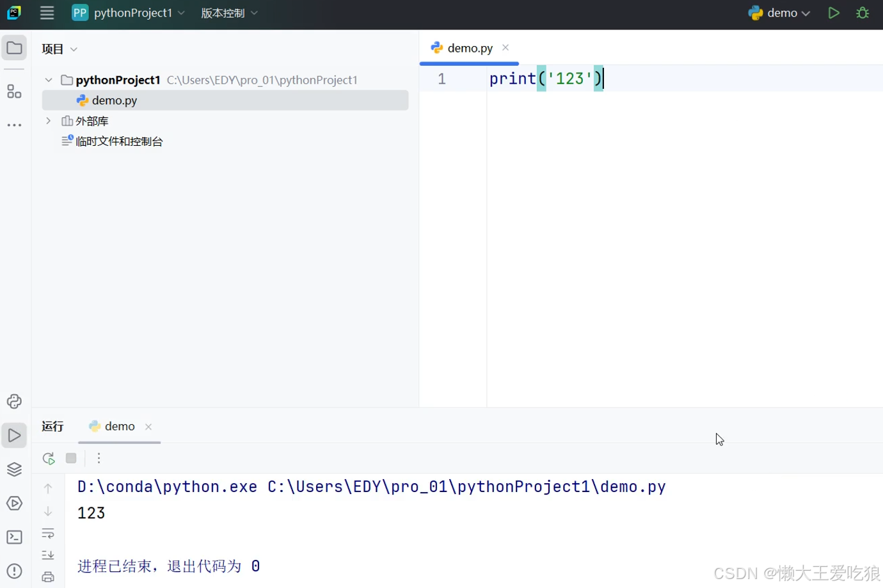This screenshot has width=883, height=588.
Task: Select demo.py in the project tree
Action: [x=225, y=100]
